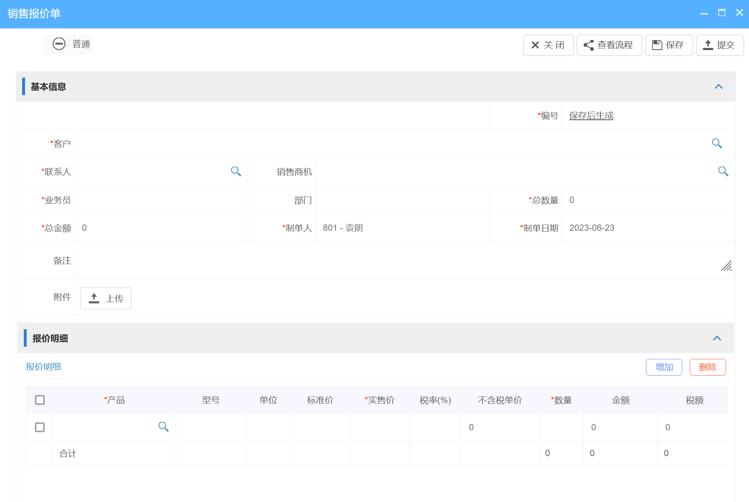Upload an attachment using 上传 button
749x502 pixels.
(106, 298)
